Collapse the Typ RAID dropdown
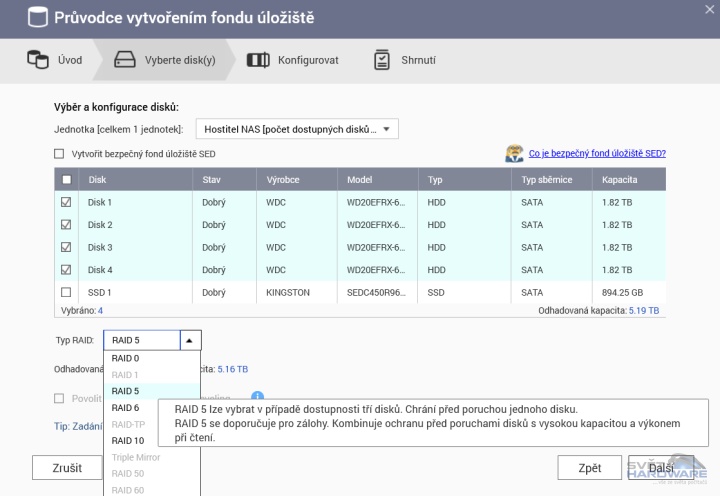Image resolution: width=720 pixels, height=496 pixels. tap(189, 340)
